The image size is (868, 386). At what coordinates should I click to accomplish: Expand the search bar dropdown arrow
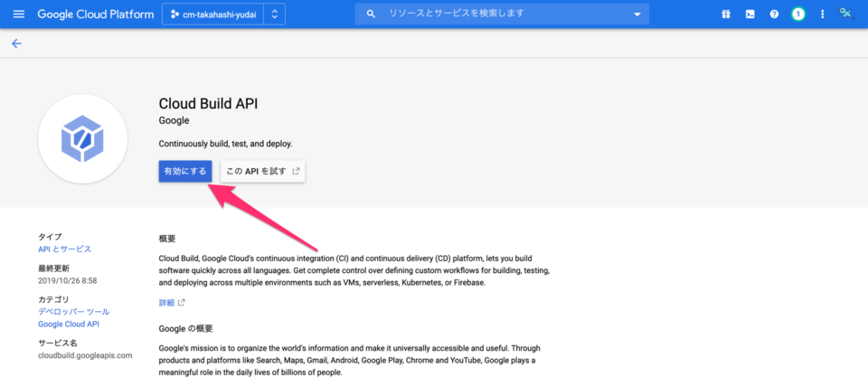637,14
